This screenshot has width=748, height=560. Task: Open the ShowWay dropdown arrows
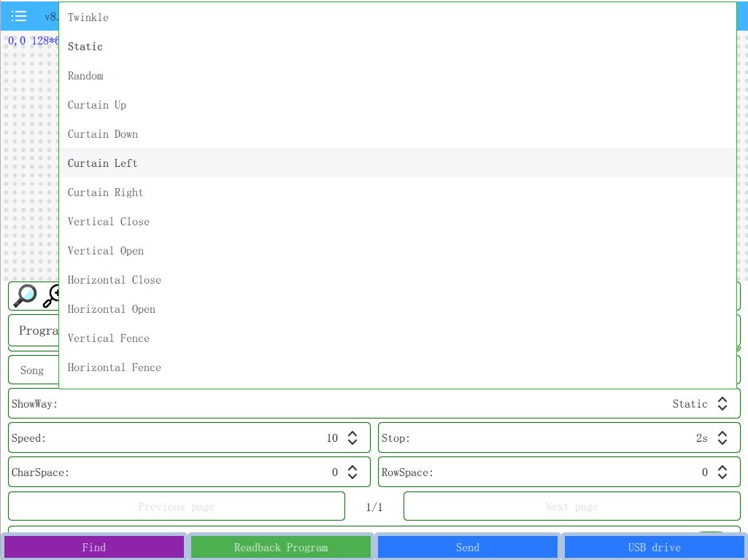coord(722,404)
